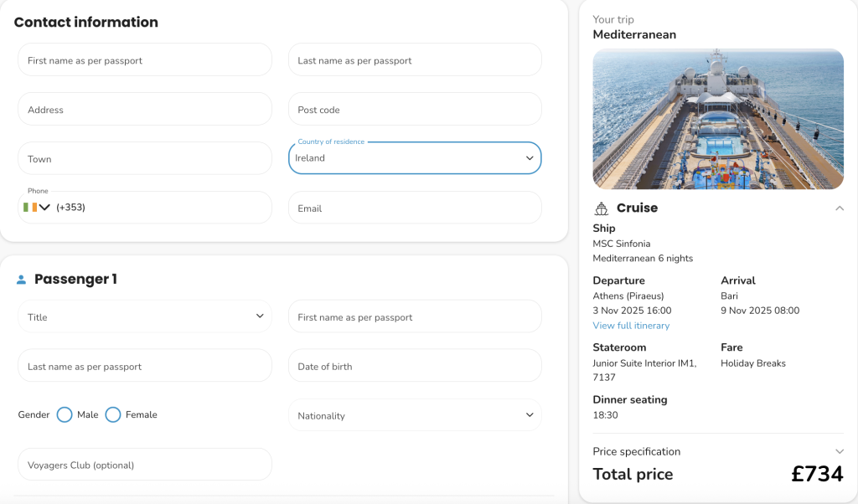
Task: Click the Mediterranean 6 nights text
Action: [x=643, y=258]
